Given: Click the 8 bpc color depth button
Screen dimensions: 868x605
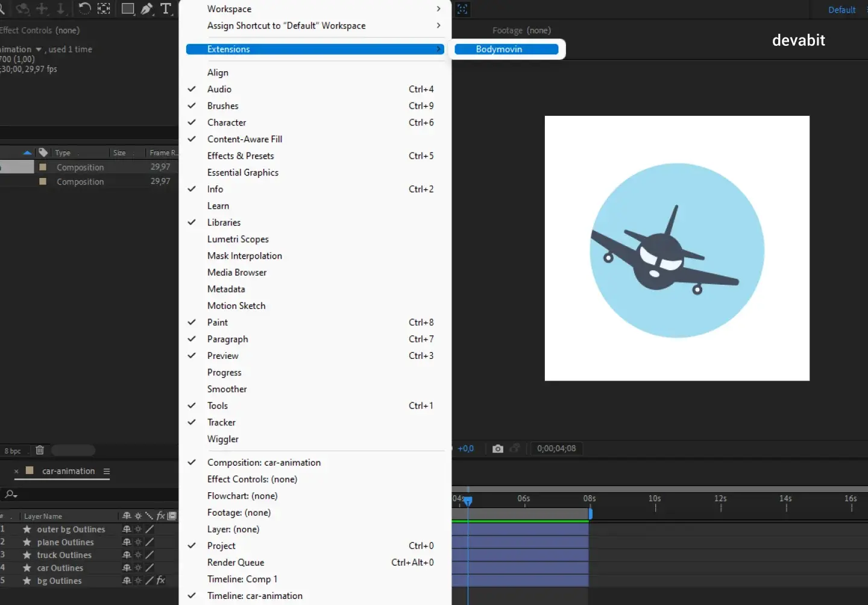Looking at the screenshot, I should pyautogui.click(x=13, y=451).
